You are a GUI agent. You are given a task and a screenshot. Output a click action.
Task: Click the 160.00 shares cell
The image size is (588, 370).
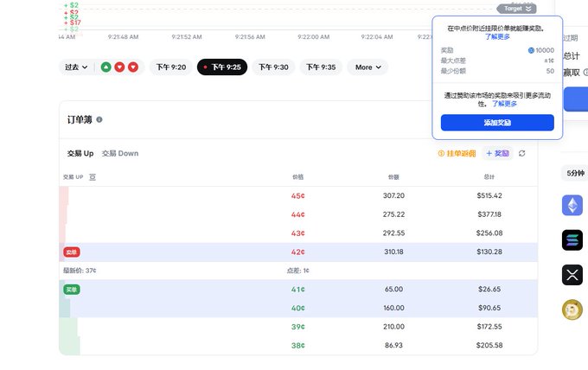(x=393, y=308)
